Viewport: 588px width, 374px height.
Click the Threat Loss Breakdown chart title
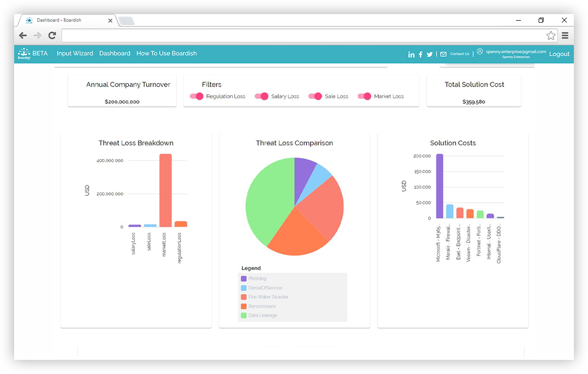(x=136, y=143)
